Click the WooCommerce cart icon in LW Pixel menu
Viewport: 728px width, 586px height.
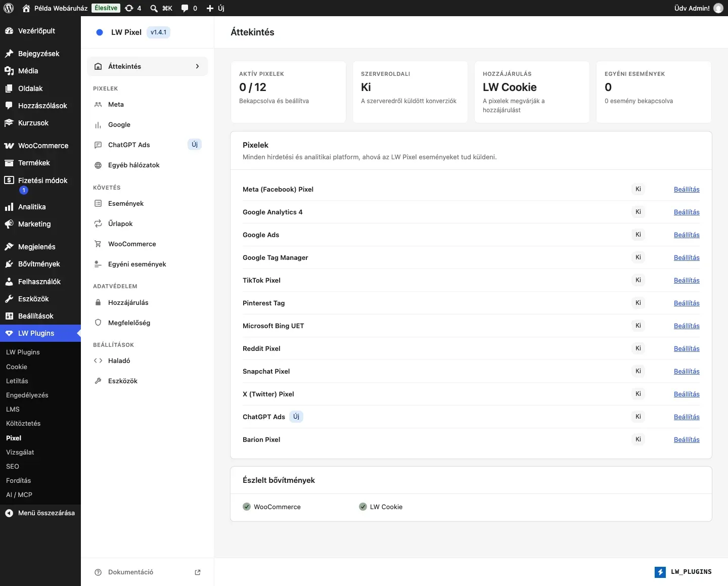98,244
